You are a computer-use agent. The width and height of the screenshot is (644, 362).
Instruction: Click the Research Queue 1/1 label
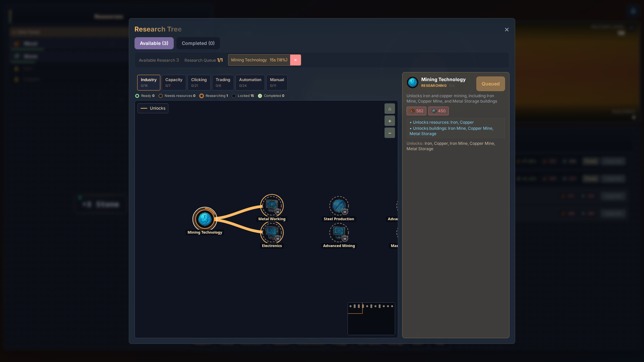point(204,60)
